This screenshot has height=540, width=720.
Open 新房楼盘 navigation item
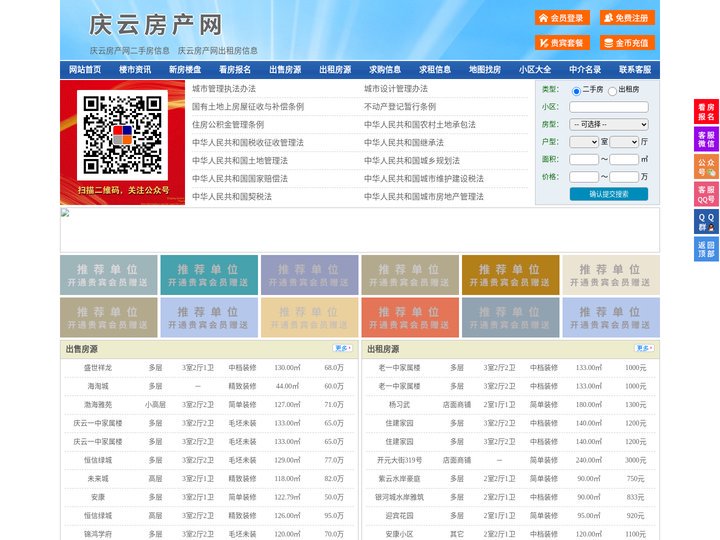185,70
